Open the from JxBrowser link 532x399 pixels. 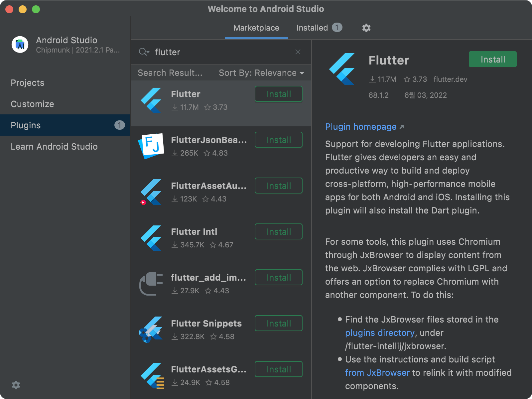[x=377, y=373]
